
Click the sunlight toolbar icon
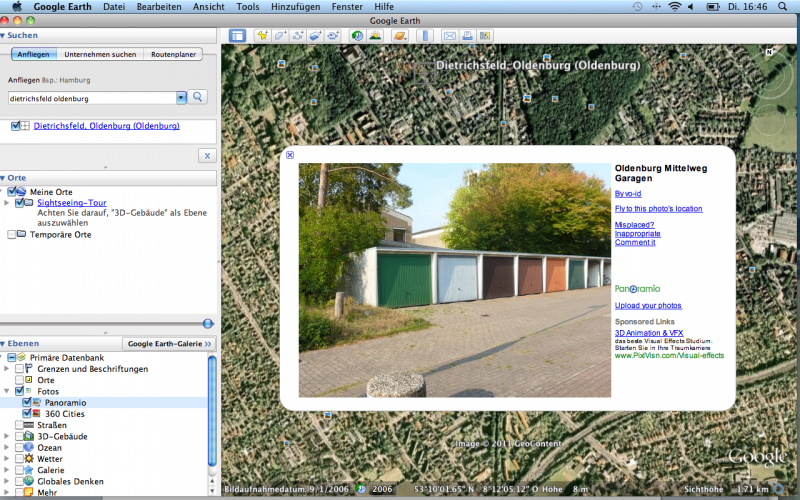click(x=375, y=36)
